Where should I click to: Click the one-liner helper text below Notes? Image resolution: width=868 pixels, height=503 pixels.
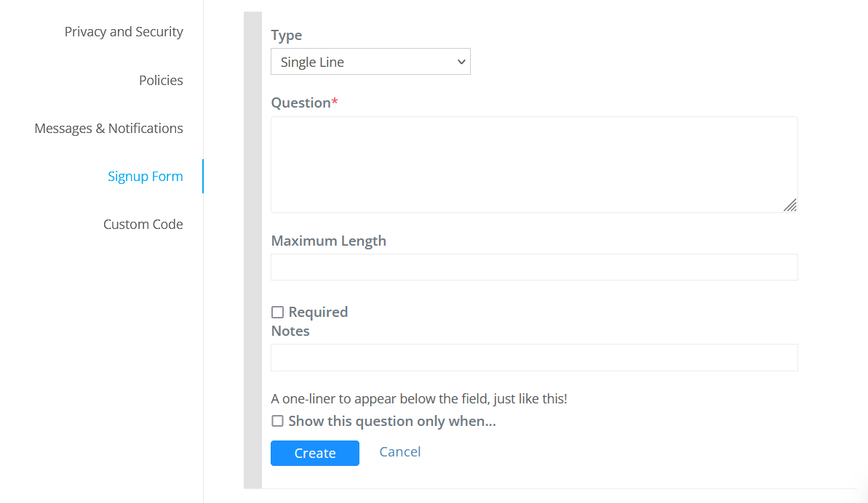click(x=419, y=399)
